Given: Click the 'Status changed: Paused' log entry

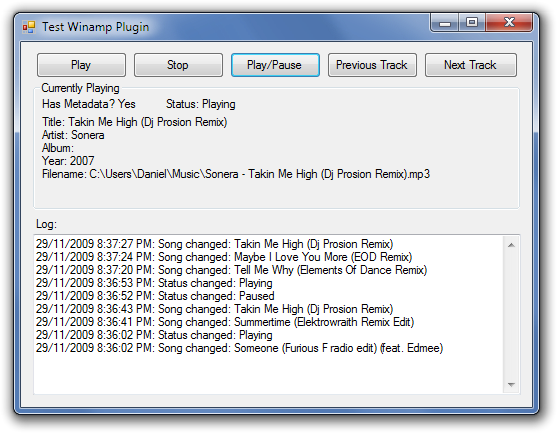Looking at the screenshot, I should [155, 296].
